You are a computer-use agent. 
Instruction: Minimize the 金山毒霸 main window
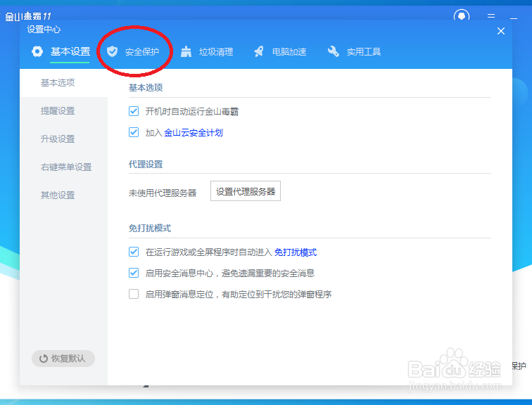[x=514, y=18]
